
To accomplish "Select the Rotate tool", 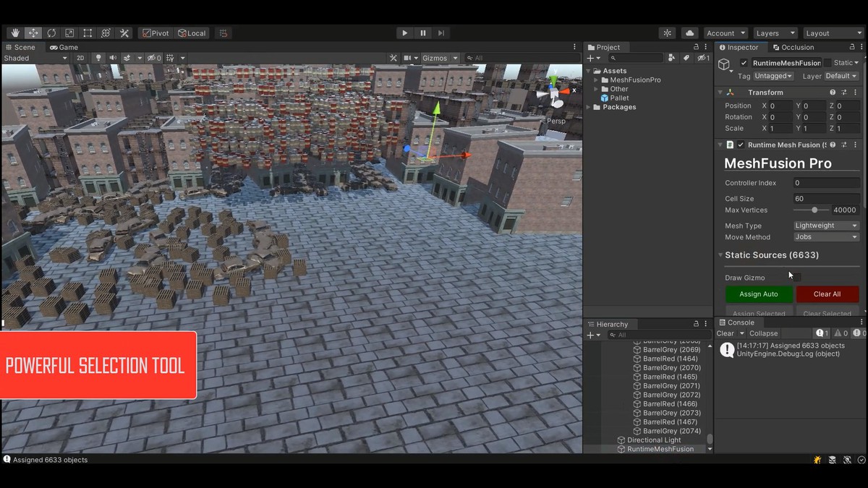I will pos(51,33).
